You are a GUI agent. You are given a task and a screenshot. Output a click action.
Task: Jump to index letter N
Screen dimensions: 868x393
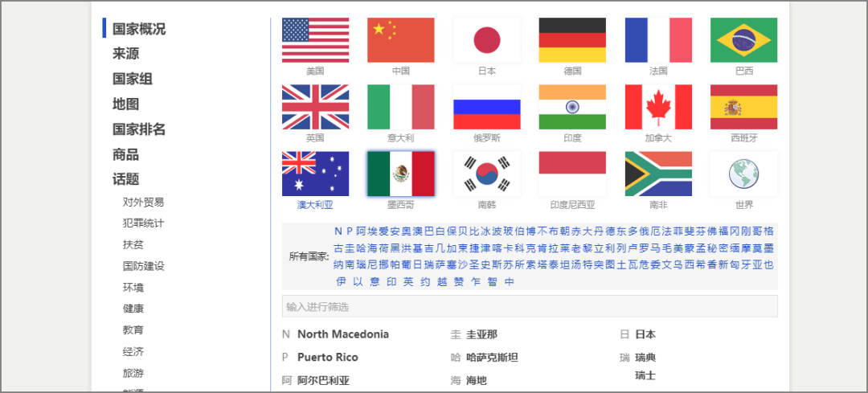(x=338, y=231)
